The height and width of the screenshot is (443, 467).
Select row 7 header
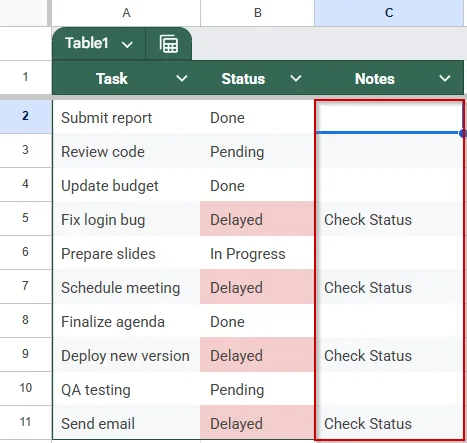click(25, 286)
